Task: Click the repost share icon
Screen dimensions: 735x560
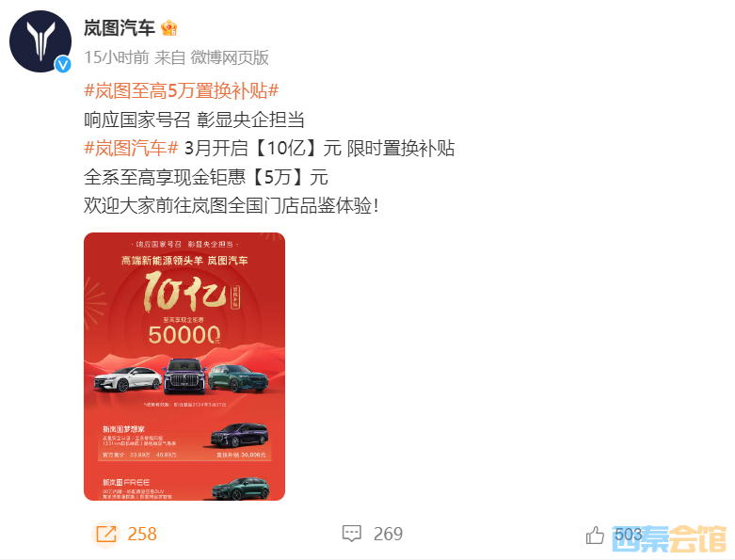Action: click(106, 534)
